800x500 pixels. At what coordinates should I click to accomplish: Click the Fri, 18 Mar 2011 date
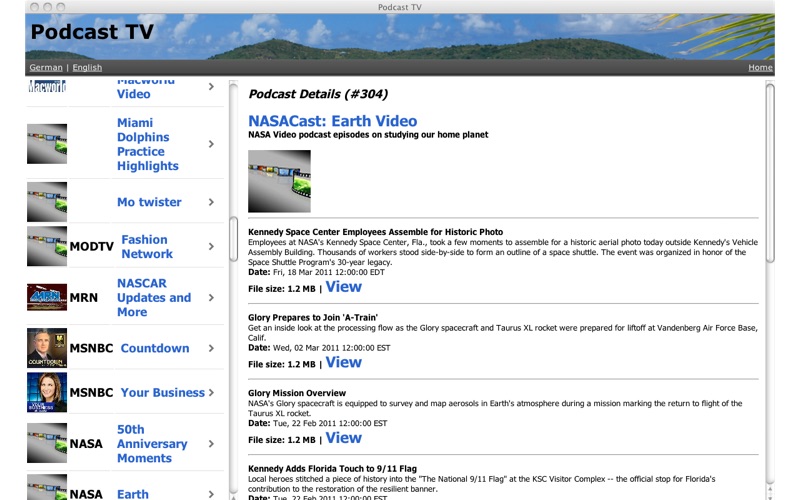tap(329, 272)
